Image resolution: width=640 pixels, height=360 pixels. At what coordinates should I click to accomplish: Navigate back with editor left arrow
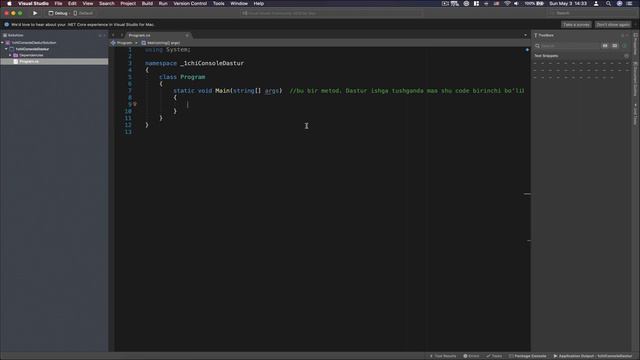[x=113, y=36]
